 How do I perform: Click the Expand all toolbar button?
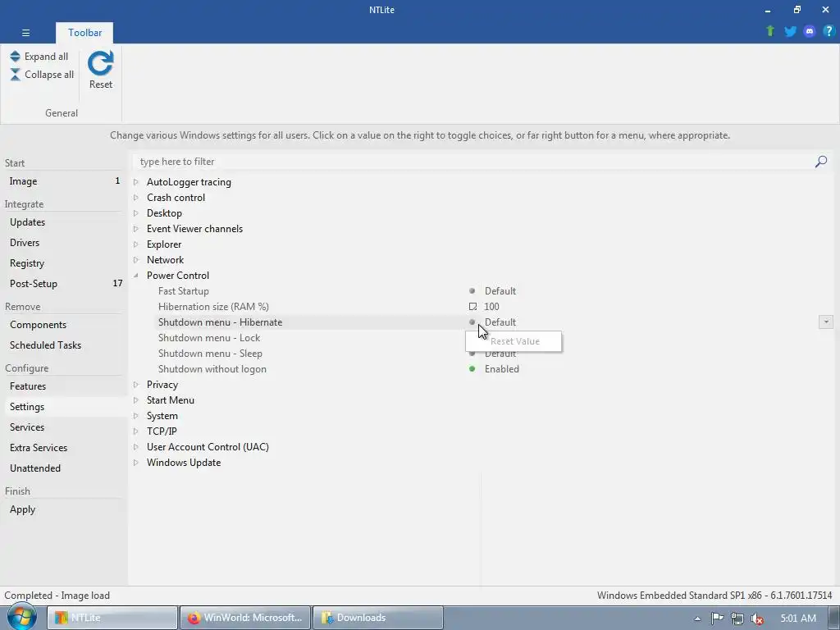pyautogui.click(x=39, y=57)
